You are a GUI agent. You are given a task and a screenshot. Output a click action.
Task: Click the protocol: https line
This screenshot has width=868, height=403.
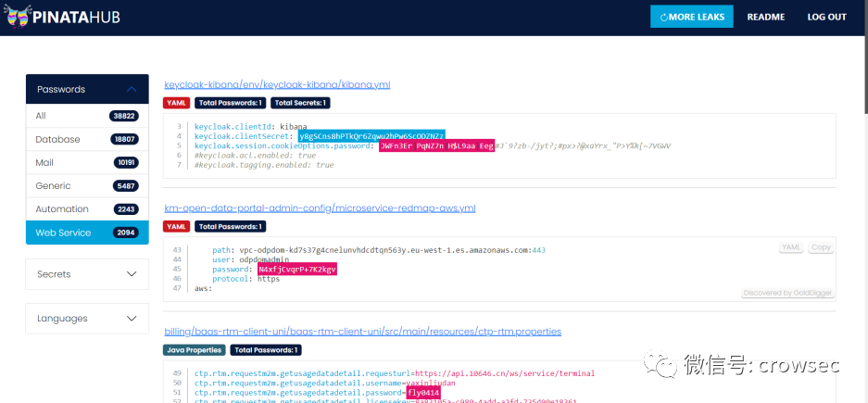point(246,279)
